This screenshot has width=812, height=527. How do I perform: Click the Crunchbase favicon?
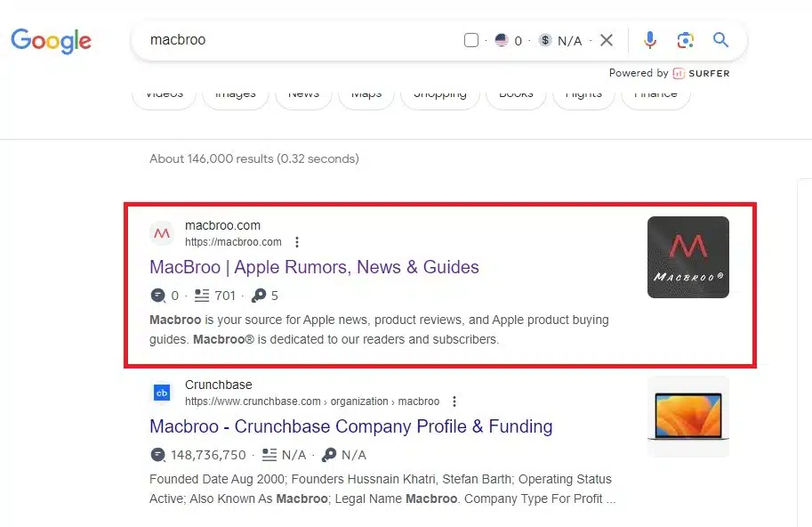(x=162, y=393)
